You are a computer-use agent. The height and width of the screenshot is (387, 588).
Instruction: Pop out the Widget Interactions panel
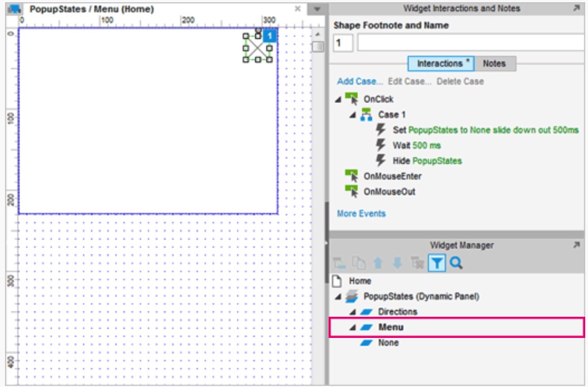coord(576,8)
